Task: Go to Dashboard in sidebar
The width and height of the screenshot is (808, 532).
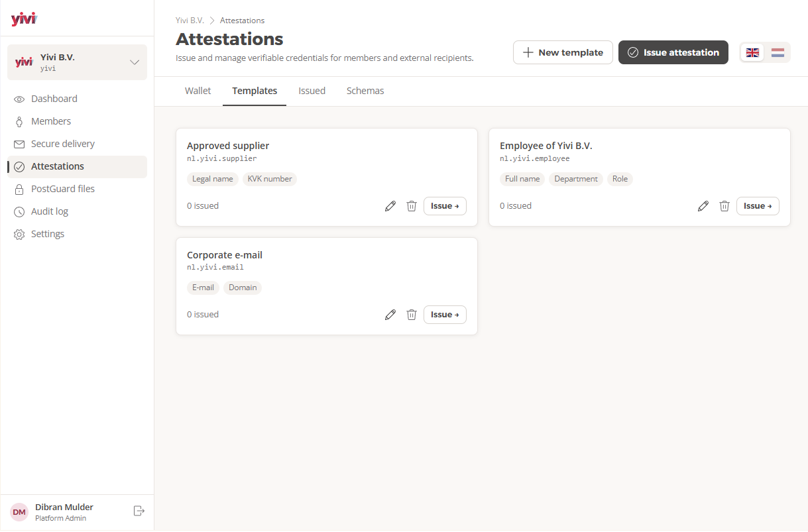Action: pyautogui.click(x=77, y=99)
